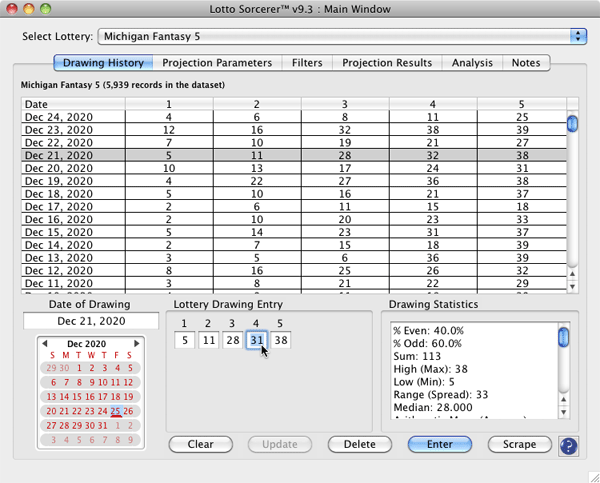Select the Dec 11, 2020 row

[x=294, y=283]
